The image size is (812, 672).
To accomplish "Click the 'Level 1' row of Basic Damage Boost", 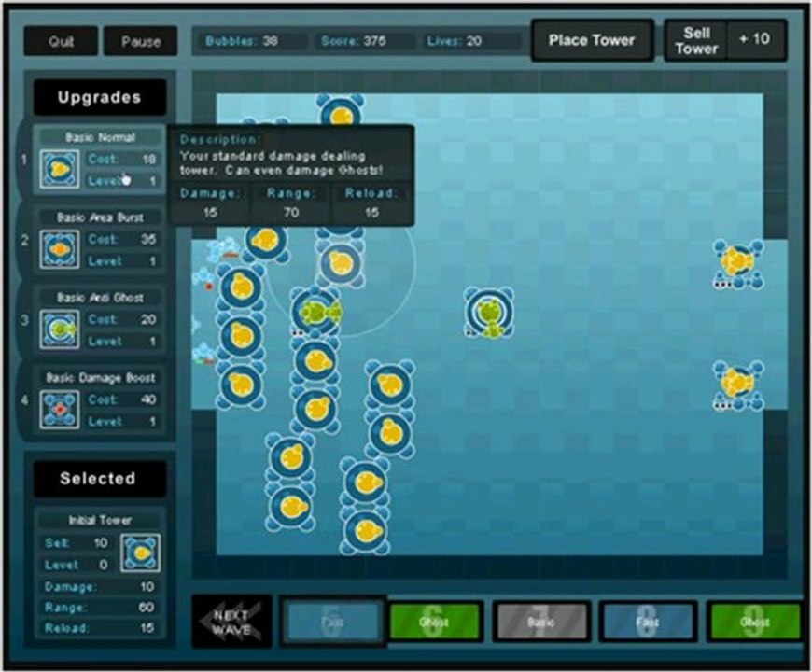I will pos(121,422).
